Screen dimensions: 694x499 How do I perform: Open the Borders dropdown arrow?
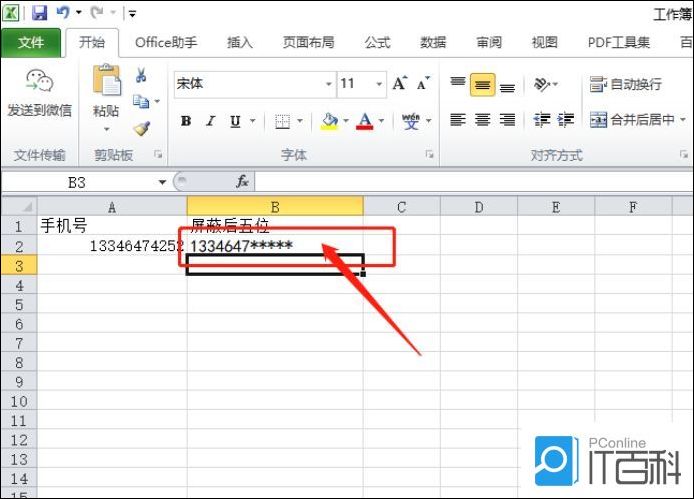pos(300,121)
